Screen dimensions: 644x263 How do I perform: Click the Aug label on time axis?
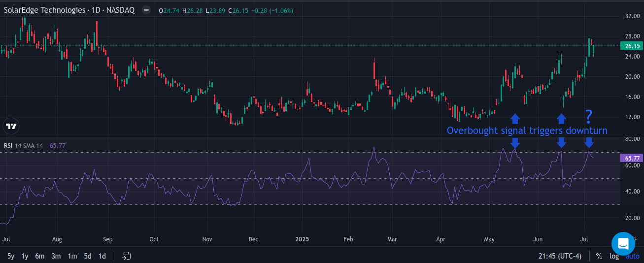57,239
